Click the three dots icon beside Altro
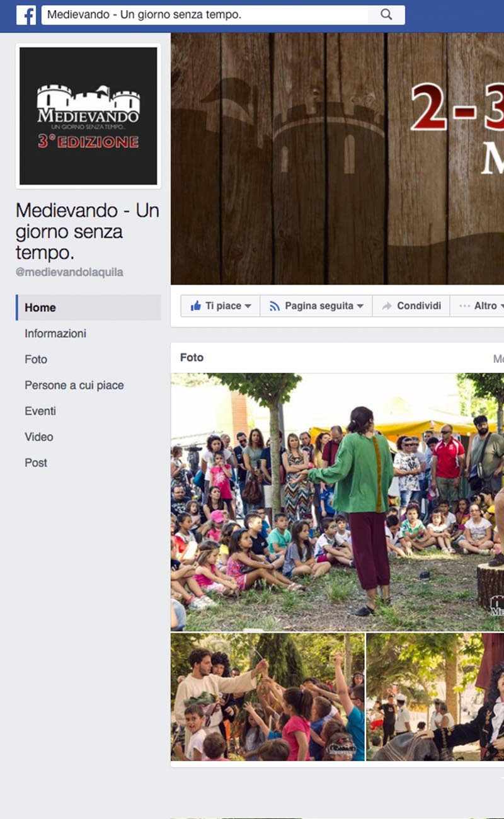Viewport: 504px width, 819px height. coord(465,306)
